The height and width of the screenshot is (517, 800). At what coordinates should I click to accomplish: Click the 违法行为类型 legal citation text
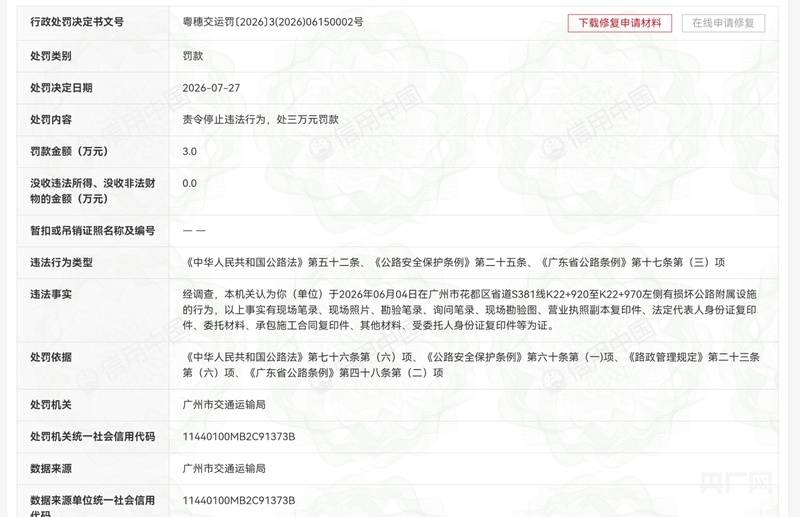[454, 262]
